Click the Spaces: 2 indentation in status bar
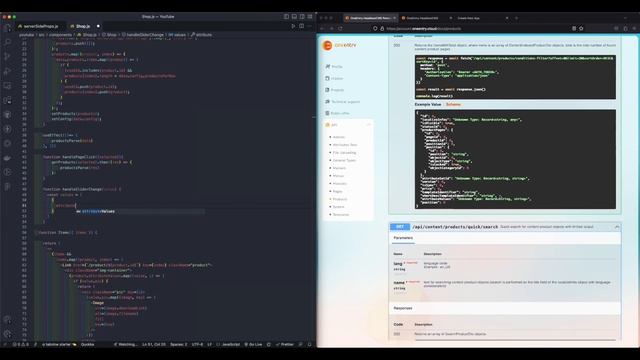This screenshot has height=360, width=640. tap(178, 344)
